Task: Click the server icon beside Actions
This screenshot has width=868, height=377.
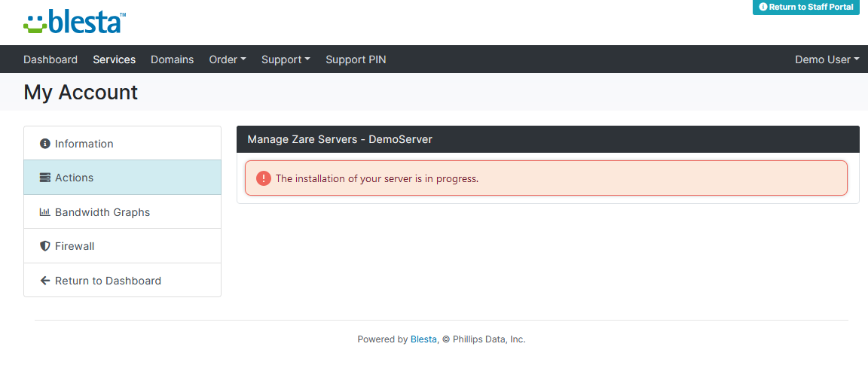Action: pos(45,178)
